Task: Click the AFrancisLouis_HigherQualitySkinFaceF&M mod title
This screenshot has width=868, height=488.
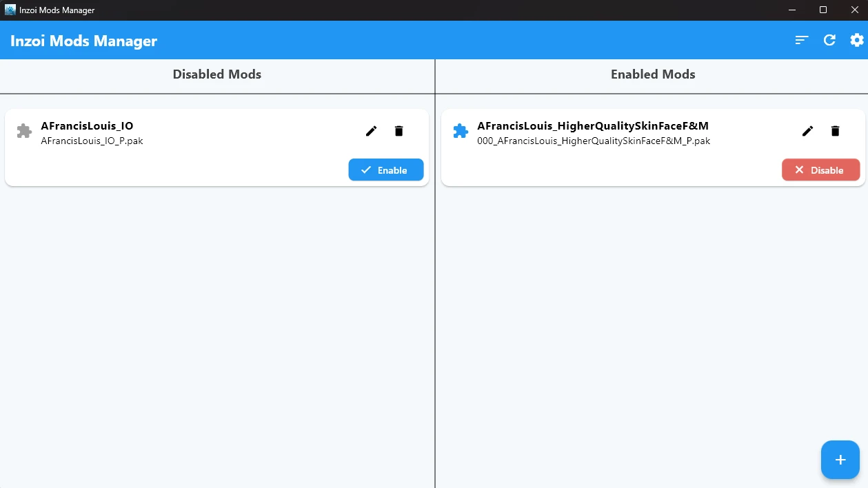Action: coord(592,126)
